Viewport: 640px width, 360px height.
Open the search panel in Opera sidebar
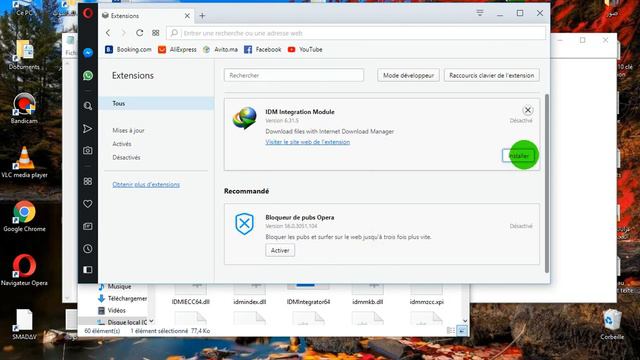coord(88,106)
